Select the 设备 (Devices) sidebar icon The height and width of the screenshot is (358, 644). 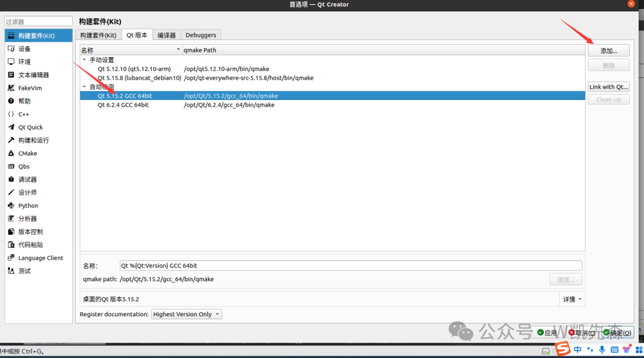(11, 49)
